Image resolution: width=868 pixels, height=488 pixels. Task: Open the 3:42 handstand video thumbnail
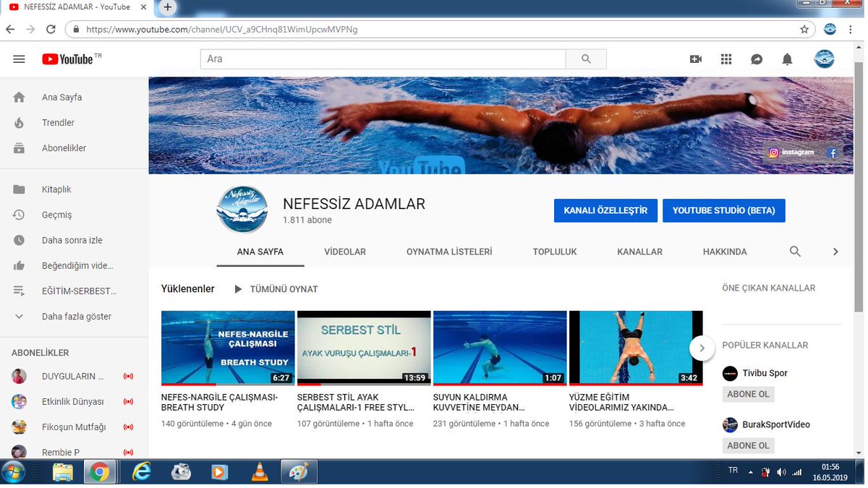(x=636, y=348)
